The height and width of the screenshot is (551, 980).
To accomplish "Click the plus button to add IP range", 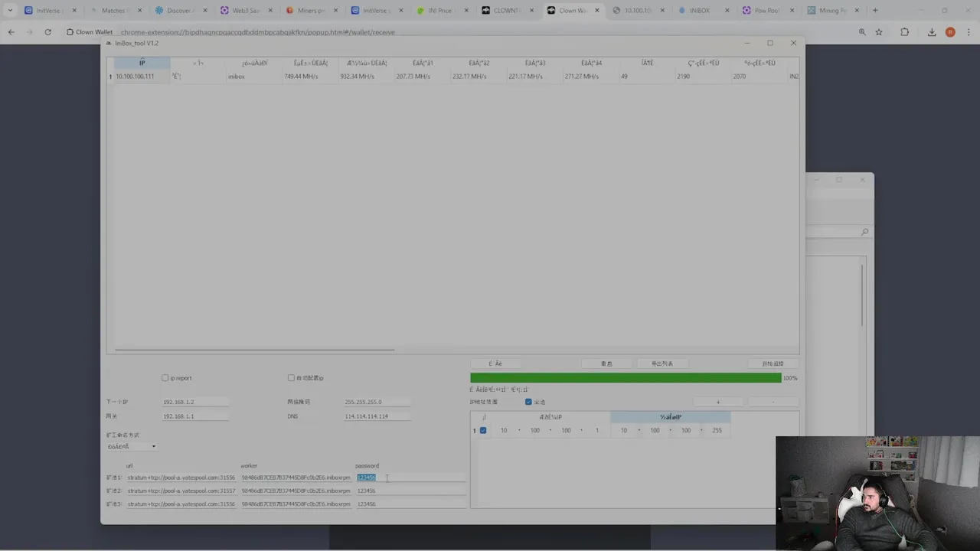I will [x=717, y=402].
